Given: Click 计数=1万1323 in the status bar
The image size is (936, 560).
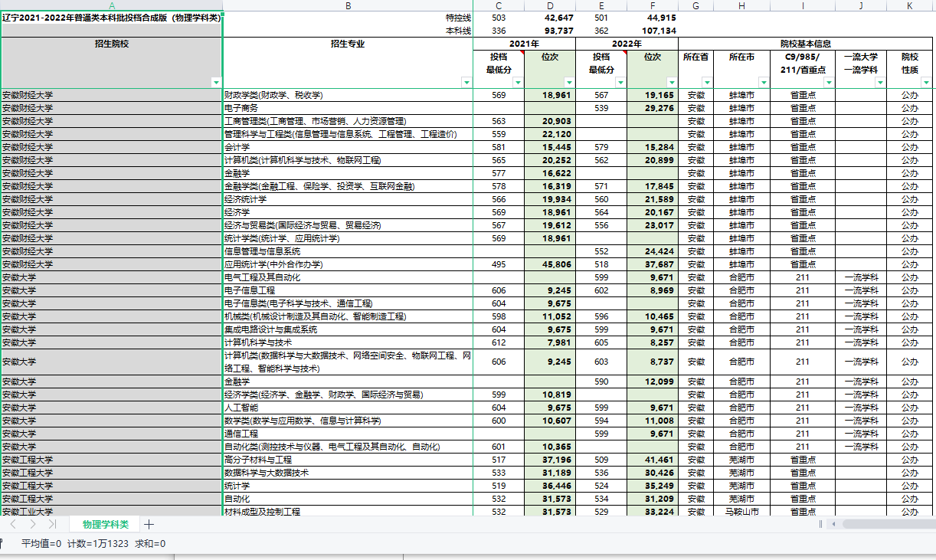Looking at the screenshot, I should coord(98,544).
